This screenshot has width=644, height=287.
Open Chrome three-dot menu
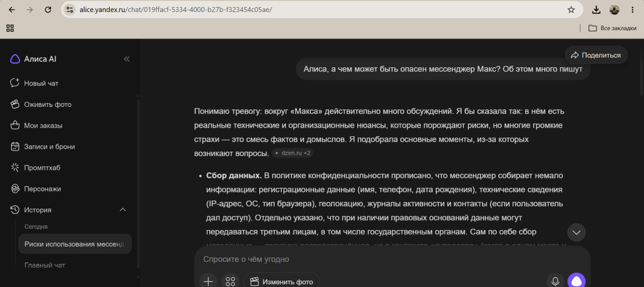[x=632, y=10]
